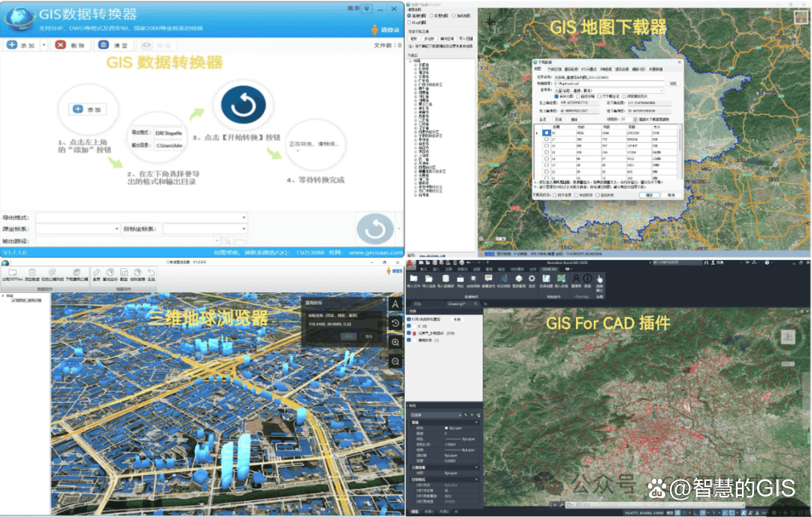The width and height of the screenshot is (812, 517).
Task: Click the 添加 (Add) button in converter toolbar
Action: 21,45
